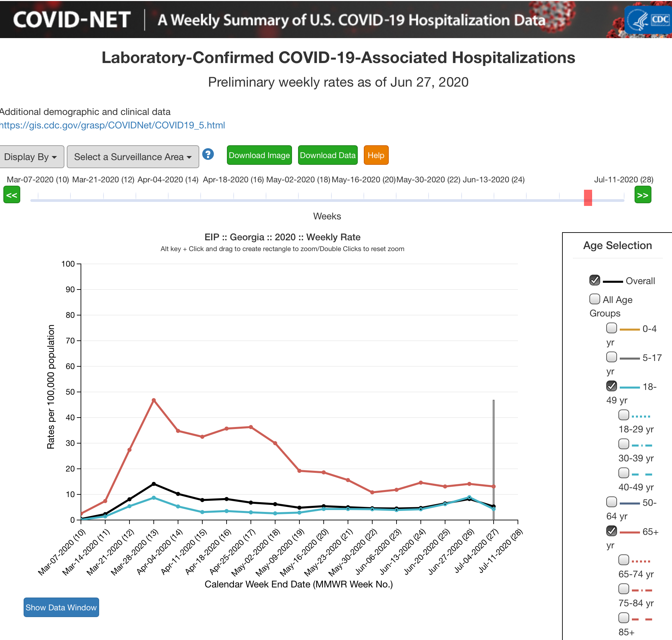Click the red weeks slider handle
This screenshot has width=672, height=640.
click(x=588, y=198)
